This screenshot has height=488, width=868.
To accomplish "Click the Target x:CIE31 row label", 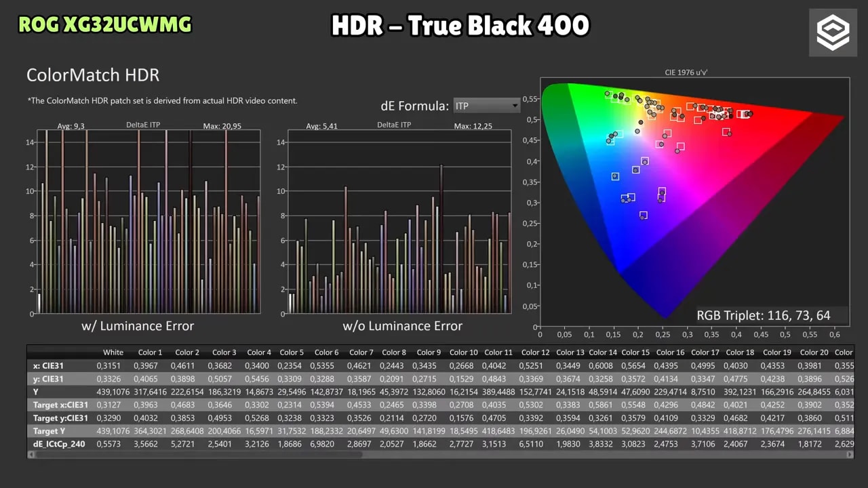I will coord(60,405).
